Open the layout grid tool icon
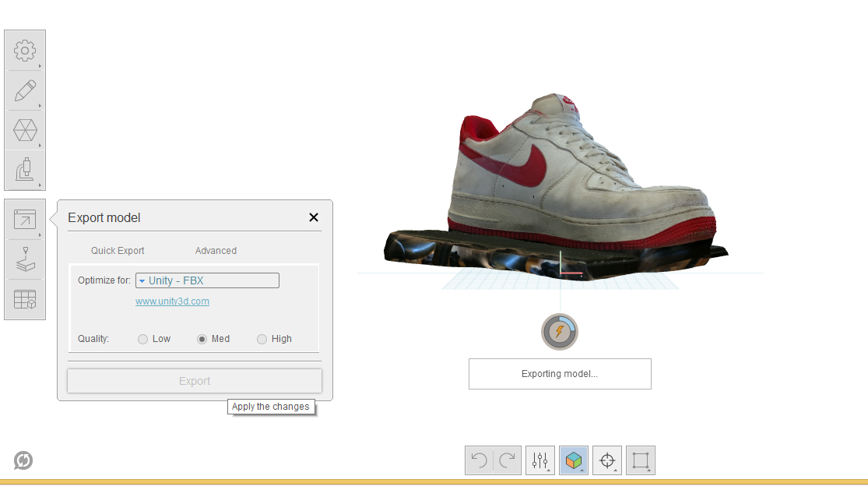Image resolution: width=868 pixels, height=490 pixels. click(x=25, y=300)
